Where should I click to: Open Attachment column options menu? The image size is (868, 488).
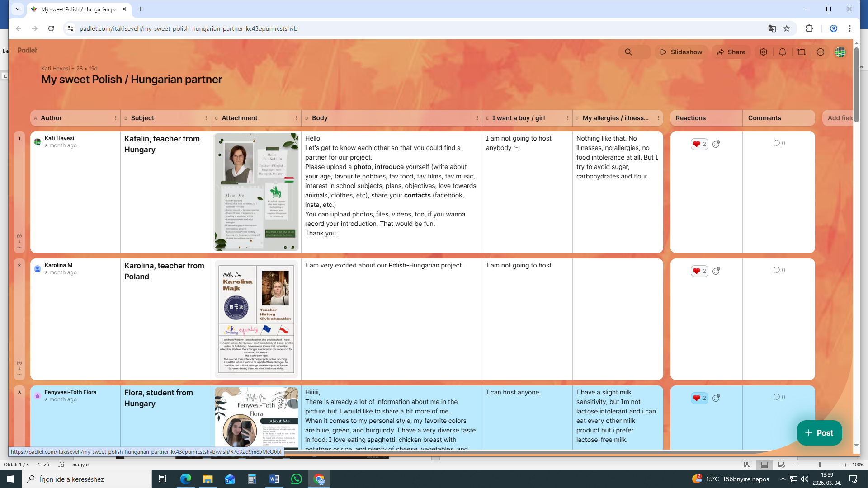(297, 118)
